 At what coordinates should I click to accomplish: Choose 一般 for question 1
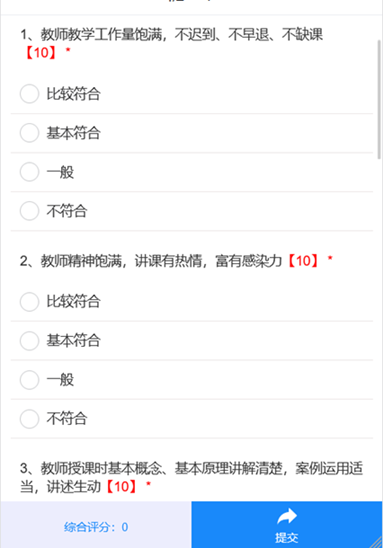point(192,172)
